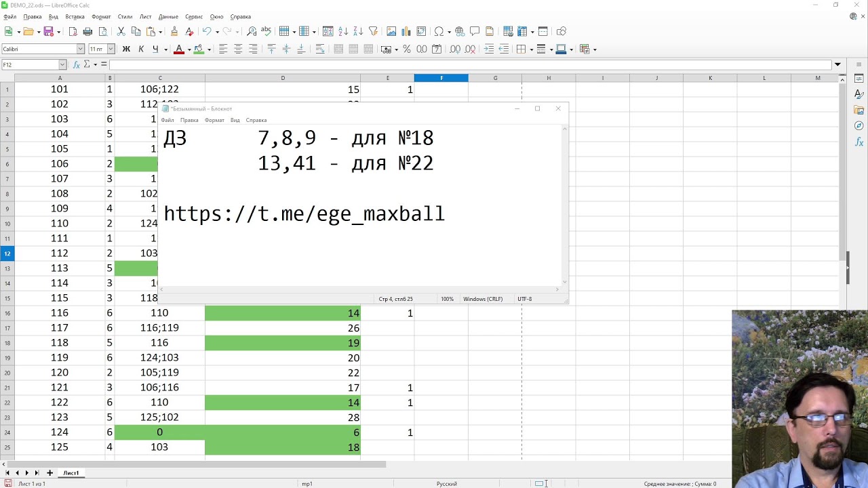
Task: Click the background highlight color swatch
Action: tap(199, 49)
